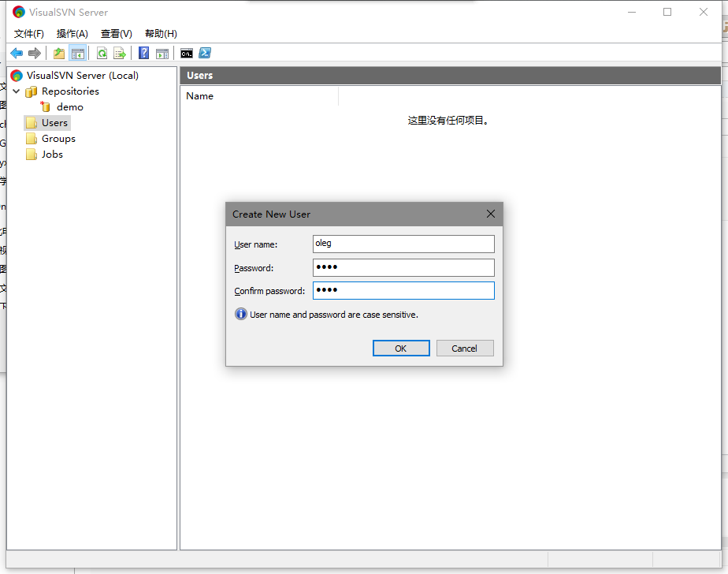This screenshot has width=728, height=574.
Task: Toggle the Show/Hide Action Pane icon
Action: (162, 54)
